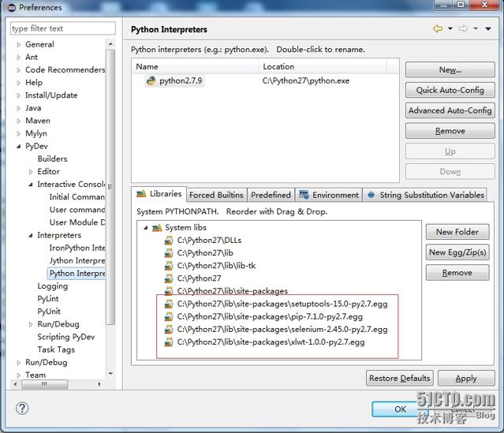Viewport: 504px width, 433px height.
Task: Collapse the PyDev tree node
Action: click(19, 147)
